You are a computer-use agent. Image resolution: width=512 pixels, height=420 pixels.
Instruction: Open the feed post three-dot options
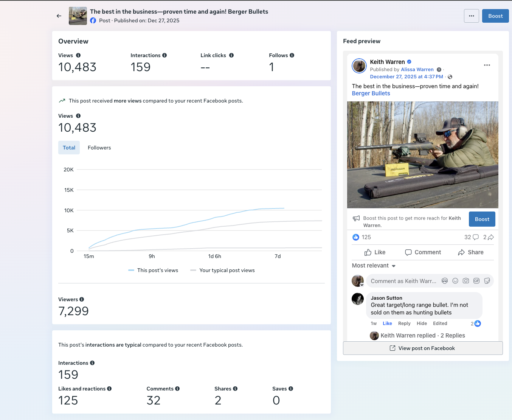pyautogui.click(x=487, y=65)
